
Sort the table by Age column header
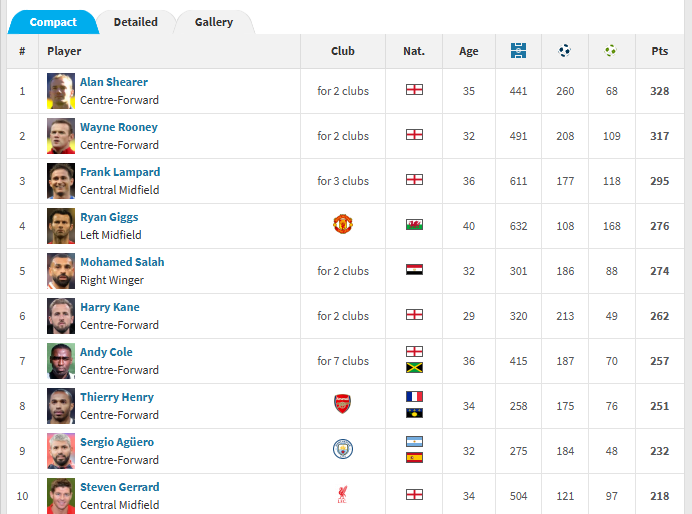[469, 51]
